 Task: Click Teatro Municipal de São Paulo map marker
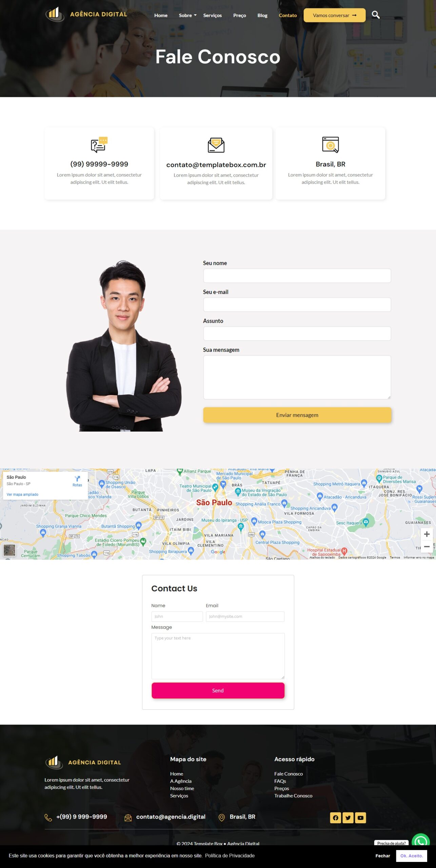[x=215, y=488]
